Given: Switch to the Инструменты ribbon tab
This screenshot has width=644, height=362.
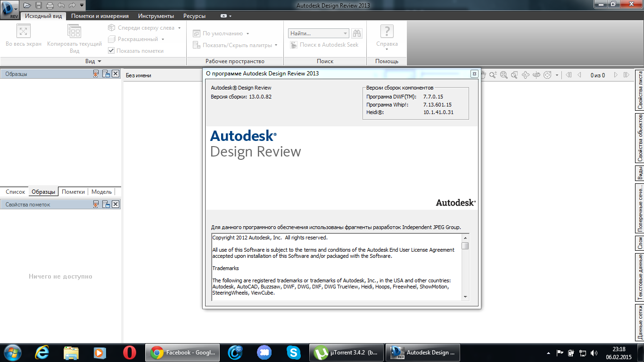Looking at the screenshot, I should (x=156, y=16).
